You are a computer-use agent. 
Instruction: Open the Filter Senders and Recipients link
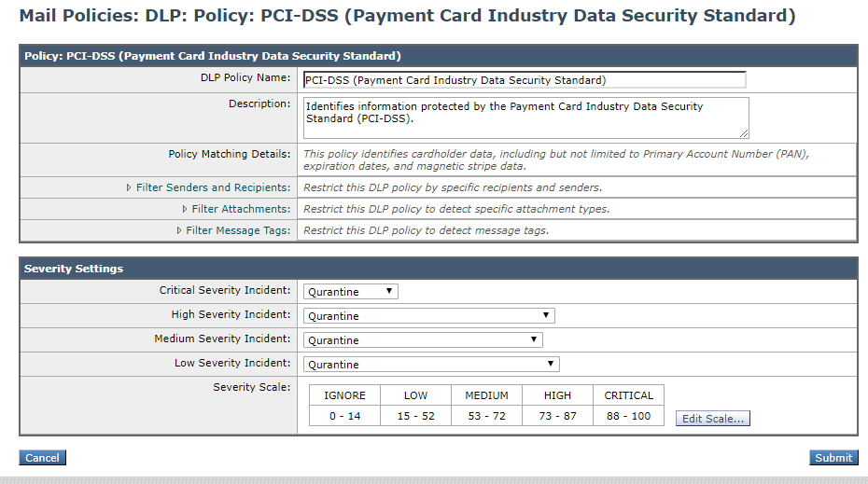coord(213,187)
